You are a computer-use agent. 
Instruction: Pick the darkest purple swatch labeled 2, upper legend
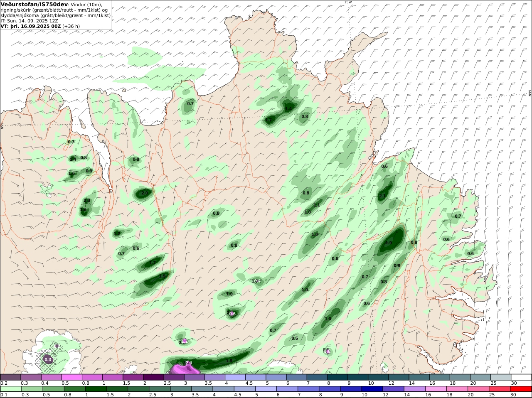[153, 377]
